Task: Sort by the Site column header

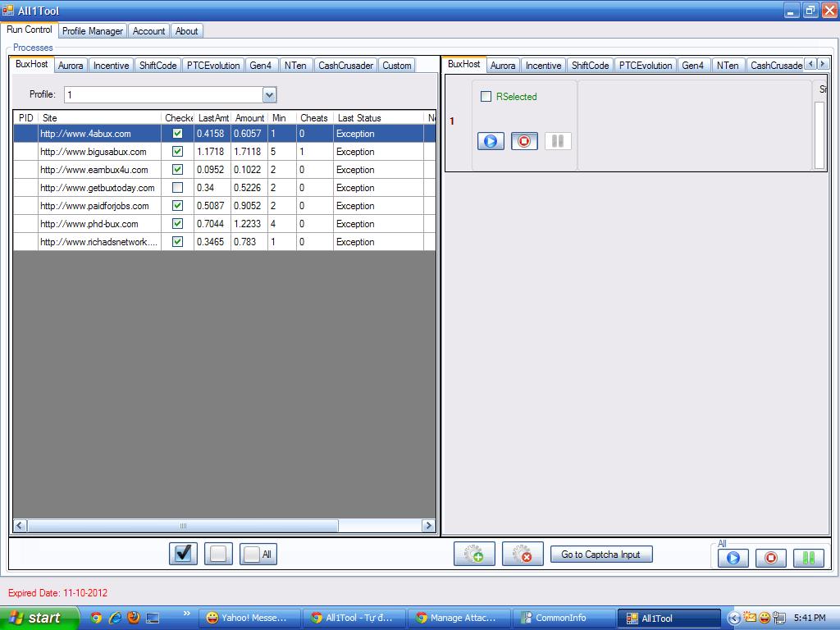Action: point(99,118)
